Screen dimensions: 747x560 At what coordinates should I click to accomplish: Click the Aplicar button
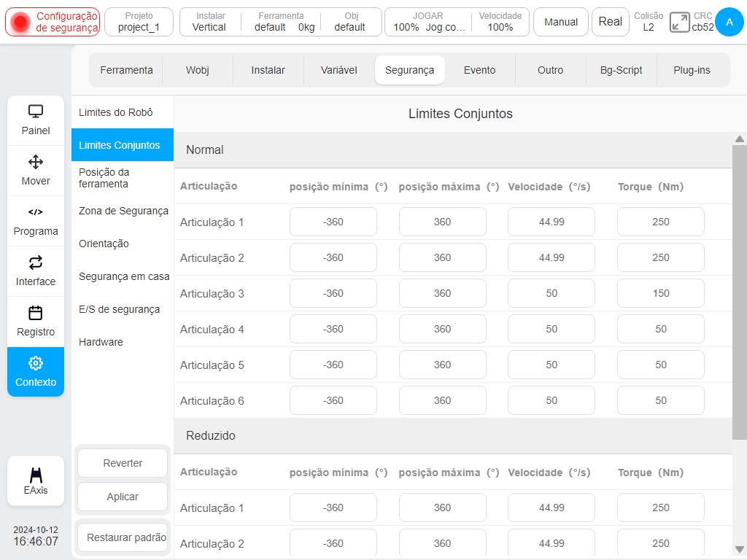coord(123,497)
